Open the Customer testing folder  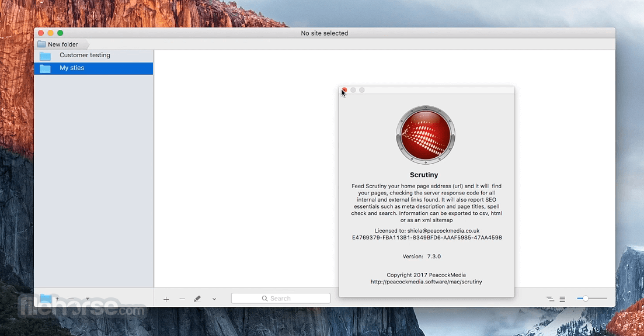[93, 56]
